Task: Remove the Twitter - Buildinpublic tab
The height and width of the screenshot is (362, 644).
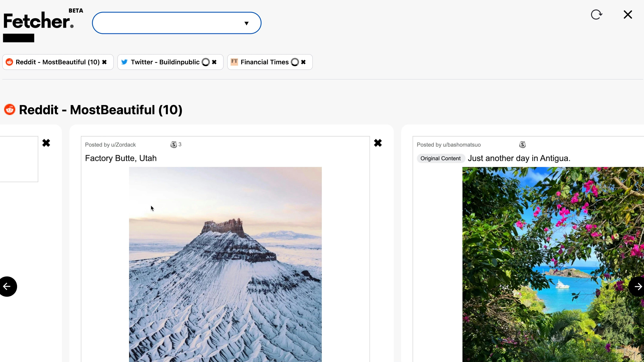Action: pyautogui.click(x=214, y=62)
